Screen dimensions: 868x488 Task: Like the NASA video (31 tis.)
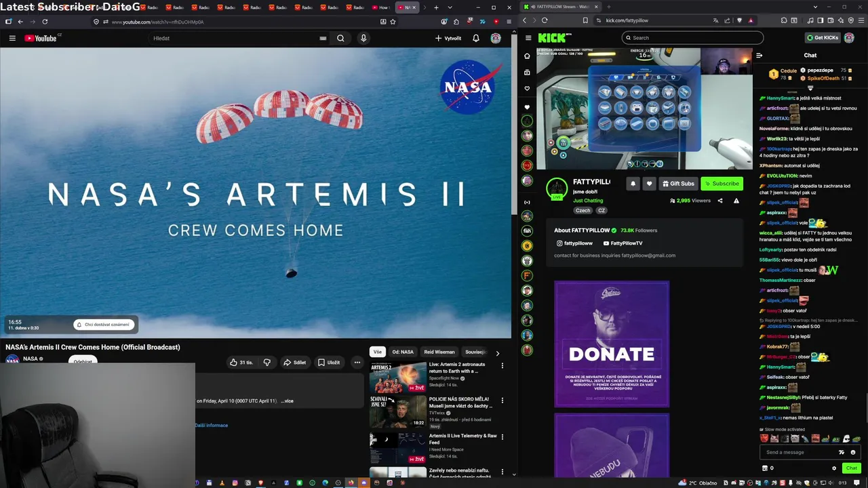coord(241,362)
